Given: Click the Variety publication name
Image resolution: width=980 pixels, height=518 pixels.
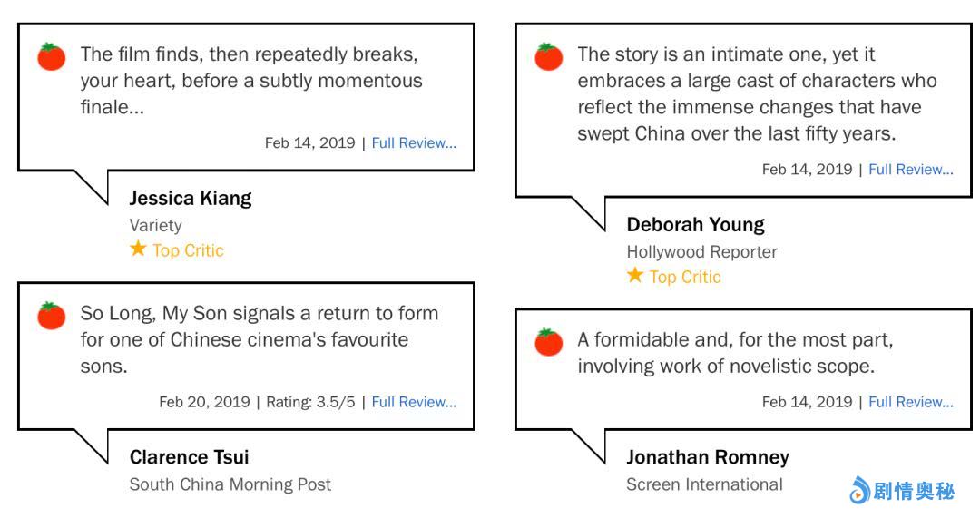Looking at the screenshot, I should pos(155,225).
